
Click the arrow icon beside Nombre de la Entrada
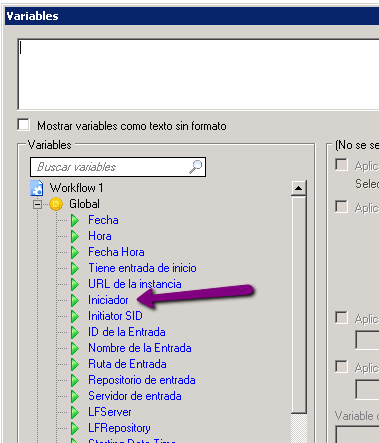coord(75,348)
